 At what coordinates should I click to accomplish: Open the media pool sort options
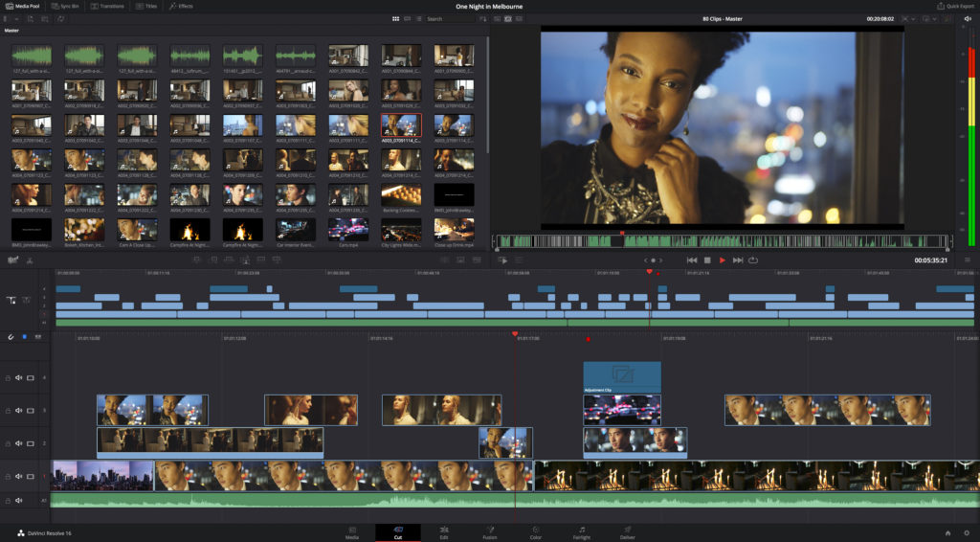[482, 19]
